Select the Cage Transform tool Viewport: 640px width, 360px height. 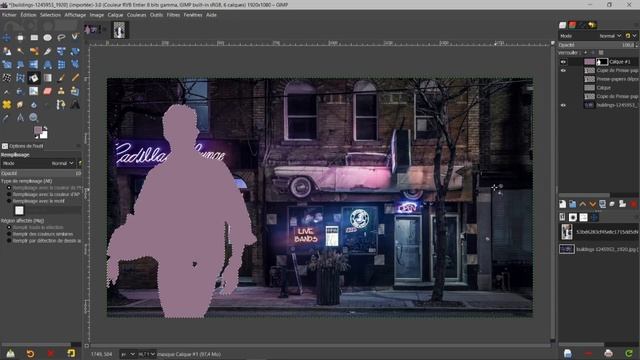click(20, 78)
